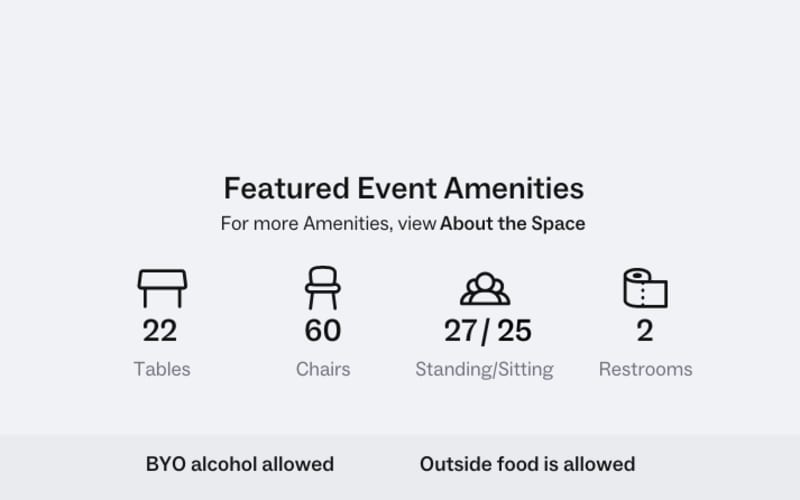Click the toilet paper restroom icon
Screen dimensions: 800x500
click(645, 288)
